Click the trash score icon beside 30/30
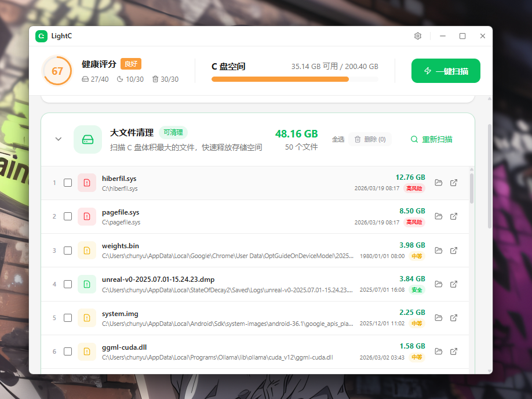The height and width of the screenshot is (399, 532). click(x=155, y=79)
